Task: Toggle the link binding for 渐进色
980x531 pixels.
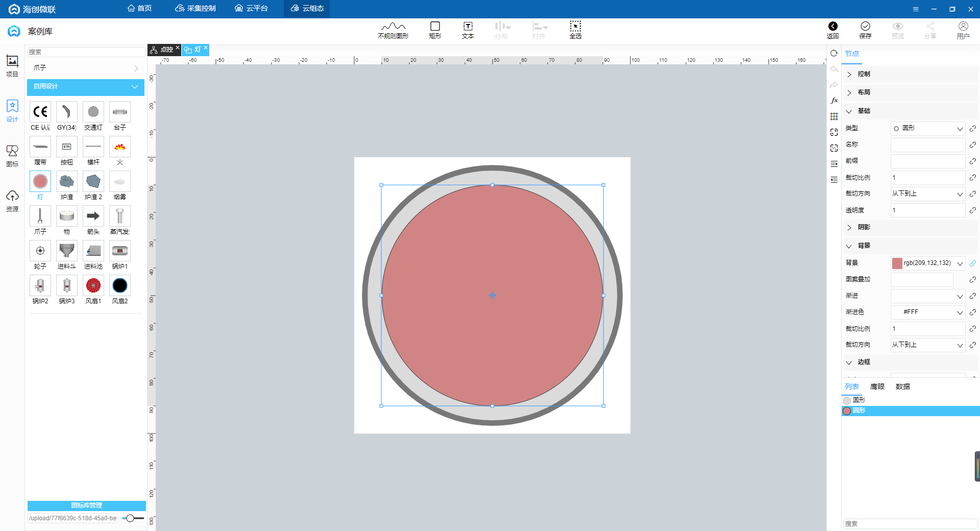Action: (973, 312)
